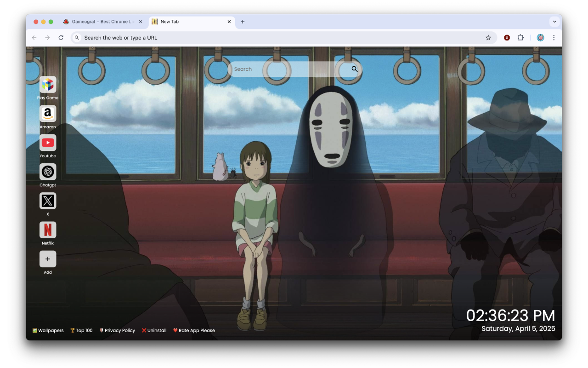Open the Wallpapers link
Viewport: 588px width, 368px height.
coord(48,330)
